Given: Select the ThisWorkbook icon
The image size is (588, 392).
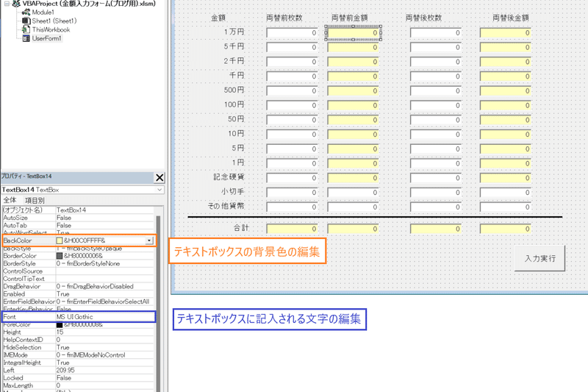Looking at the screenshot, I should [x=26, y=29].
